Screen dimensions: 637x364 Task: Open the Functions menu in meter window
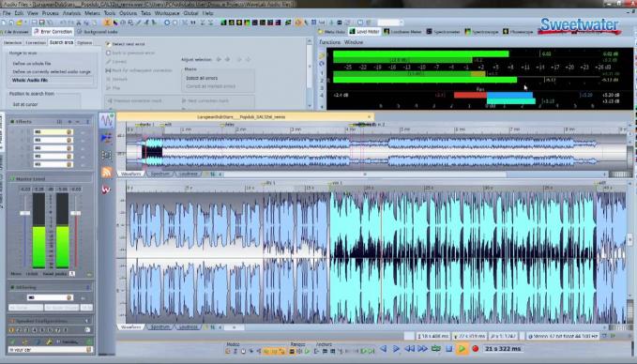329,42
